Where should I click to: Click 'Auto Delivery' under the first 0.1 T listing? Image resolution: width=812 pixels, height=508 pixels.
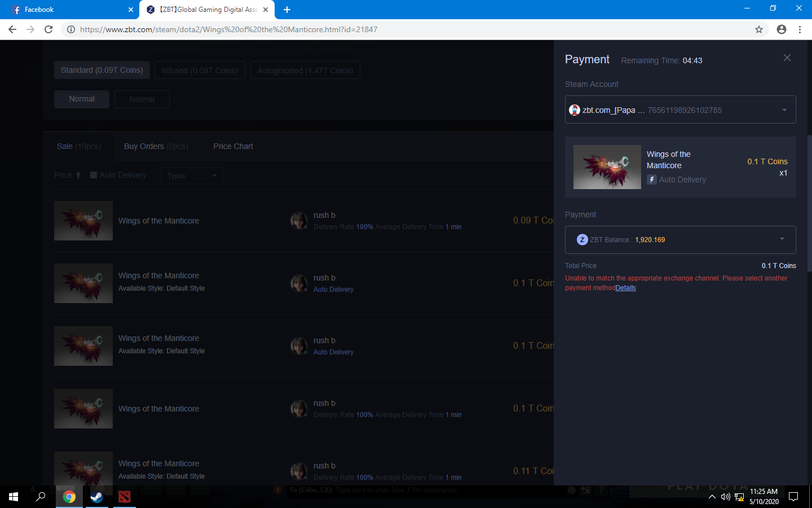click(333, 290)
